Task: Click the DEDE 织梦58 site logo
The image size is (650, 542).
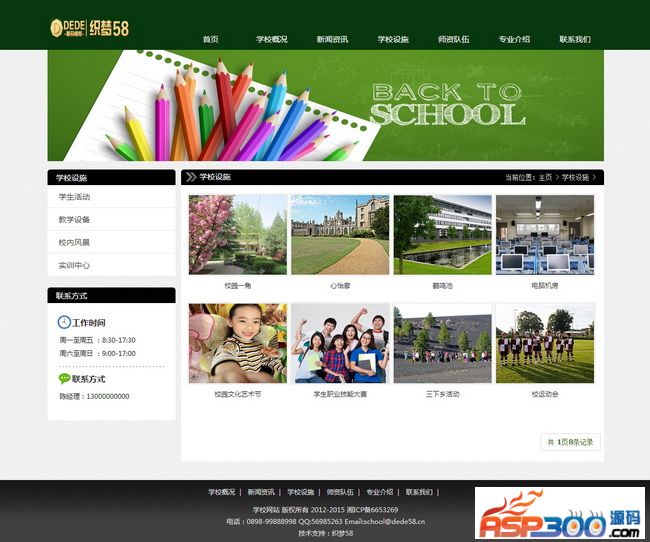Action: tap(89, 27)
